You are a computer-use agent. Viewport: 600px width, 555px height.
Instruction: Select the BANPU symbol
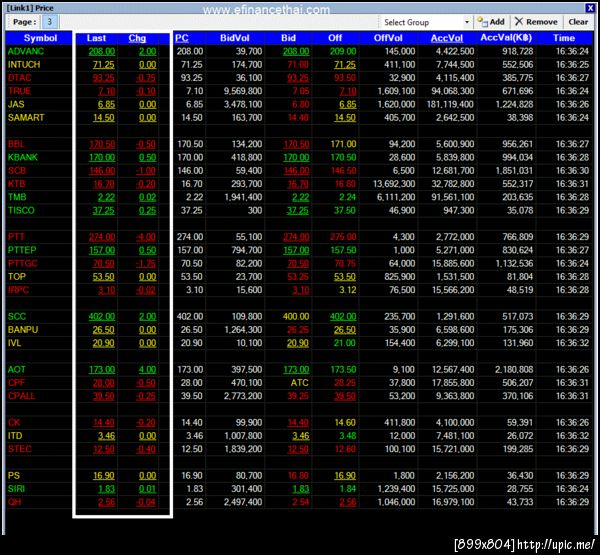click(x=23, y=330)
